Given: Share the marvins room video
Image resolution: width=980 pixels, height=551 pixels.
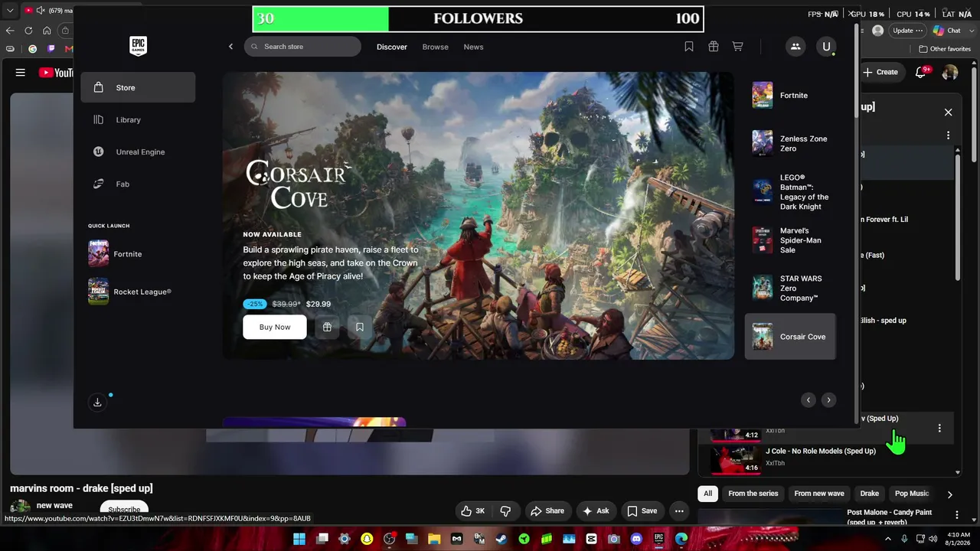Looking at the screenshot, I should pyautogui.click(x=547, y=510).
